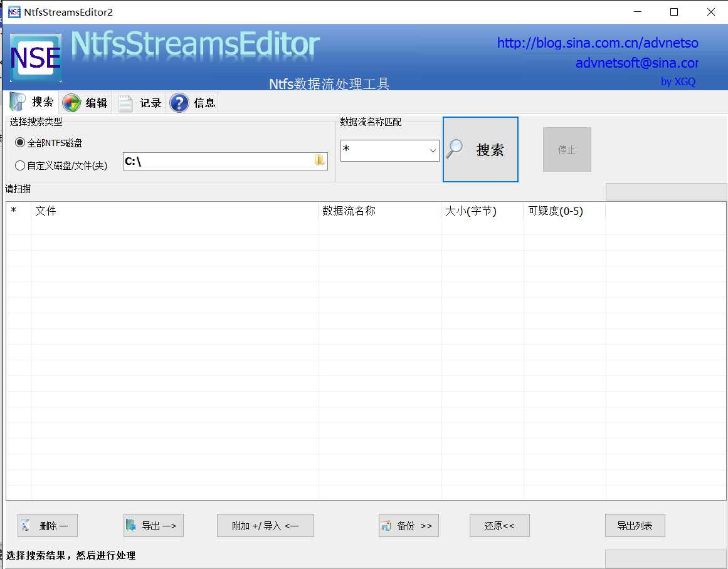Click the export icon on 导出 button
Viewport: 728px width, 569px height.
(130, 525)
